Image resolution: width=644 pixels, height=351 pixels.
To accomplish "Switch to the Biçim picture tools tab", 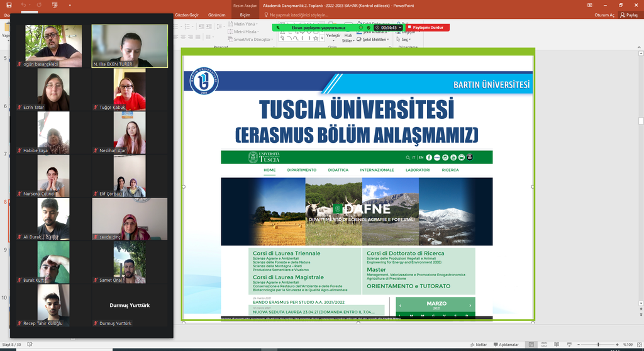I will click(245, 15).
